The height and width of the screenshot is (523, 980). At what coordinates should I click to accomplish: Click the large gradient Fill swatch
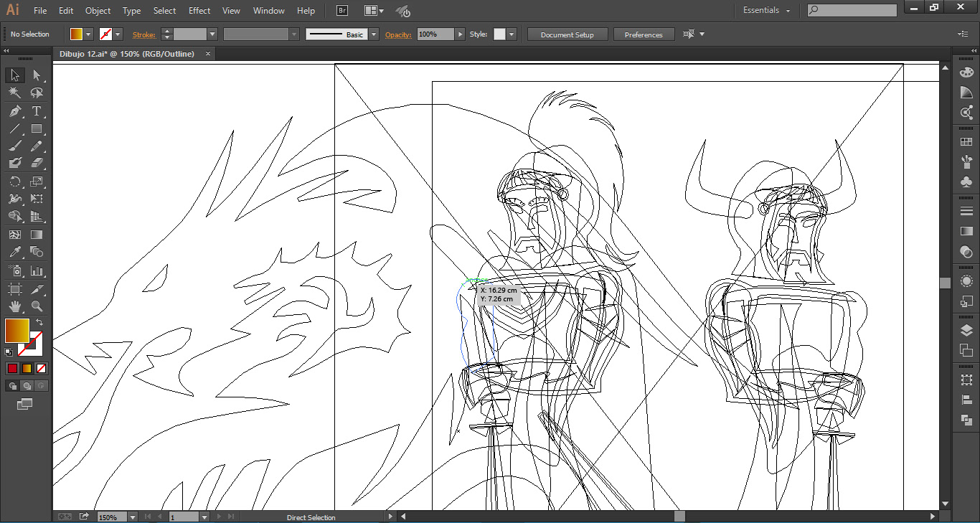tap(17, 331)
